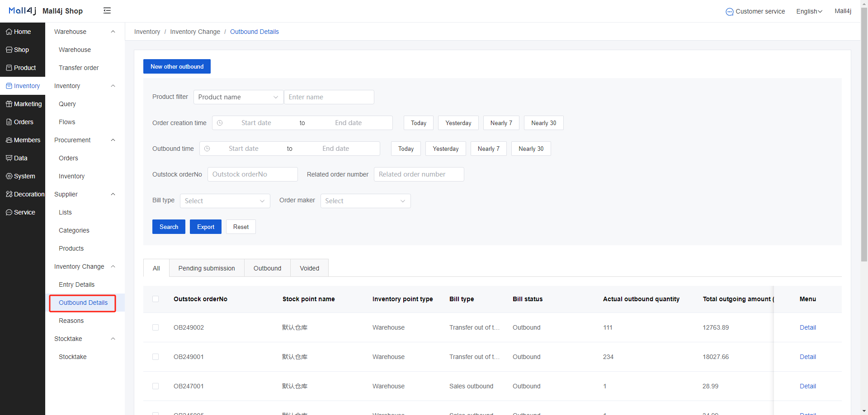Switch to the Pending submission tab
The width and height of the screenshot is (868, 415).
[207, 268]
